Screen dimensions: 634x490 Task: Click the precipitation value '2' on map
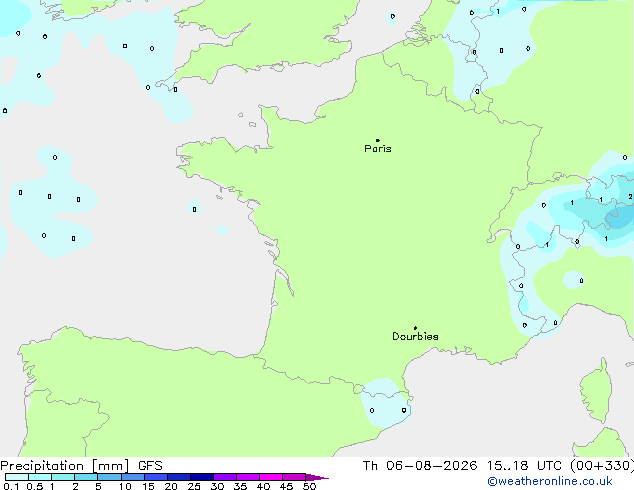[630, 196]
